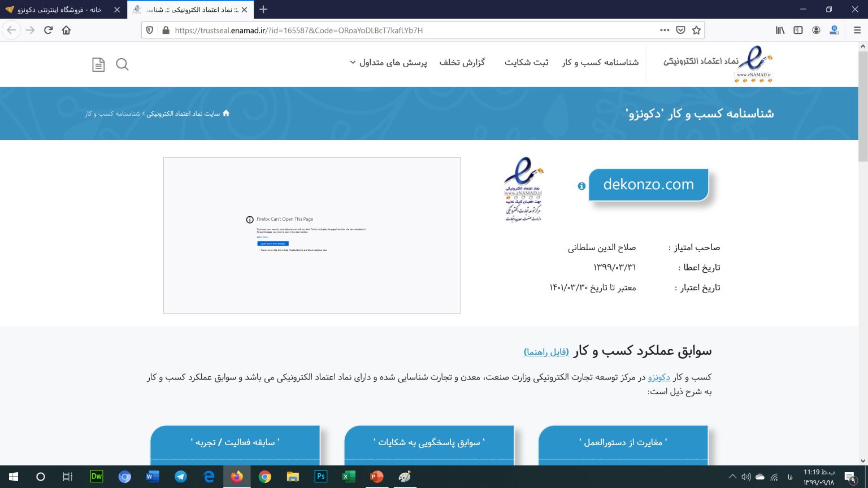Click the سابقه فعالیت / تجربه card header
This screenshot has height=488, width=868.
[x=235, y=442]
